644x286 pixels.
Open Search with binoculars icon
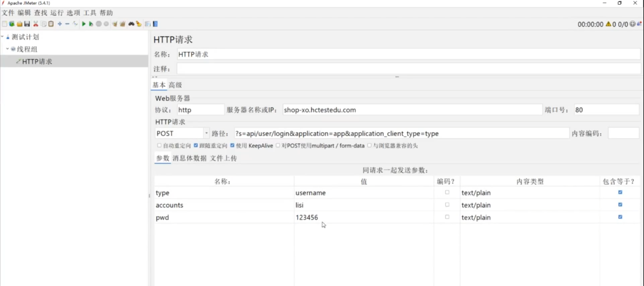point(131,24)
